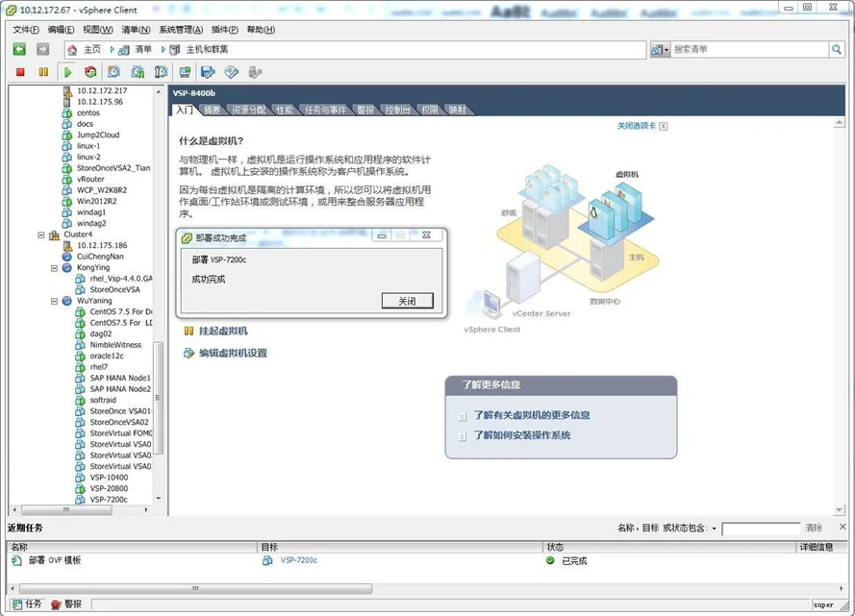Collapse the Cluster4 tree node
Viewport: 855px width, 616px height.
[41, 234]
